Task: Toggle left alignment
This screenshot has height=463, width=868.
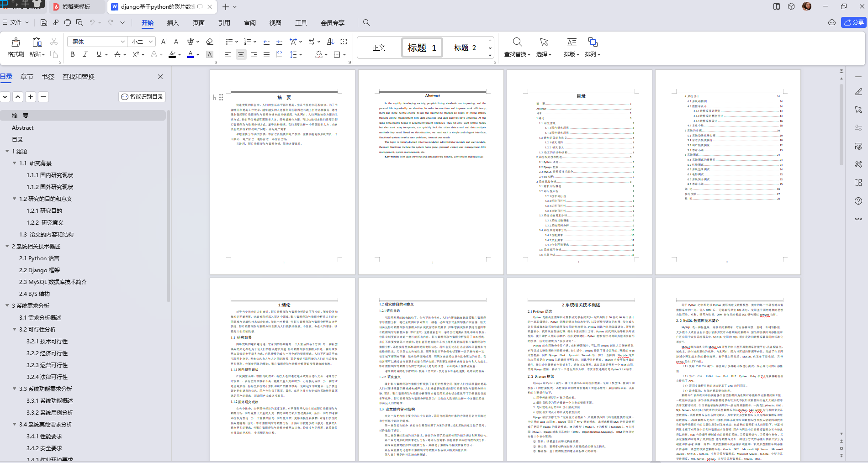Action: click(x=228, y=54)
